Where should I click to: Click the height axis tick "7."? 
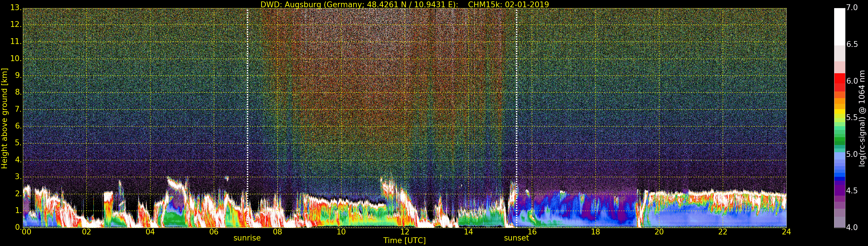(18, 109)
